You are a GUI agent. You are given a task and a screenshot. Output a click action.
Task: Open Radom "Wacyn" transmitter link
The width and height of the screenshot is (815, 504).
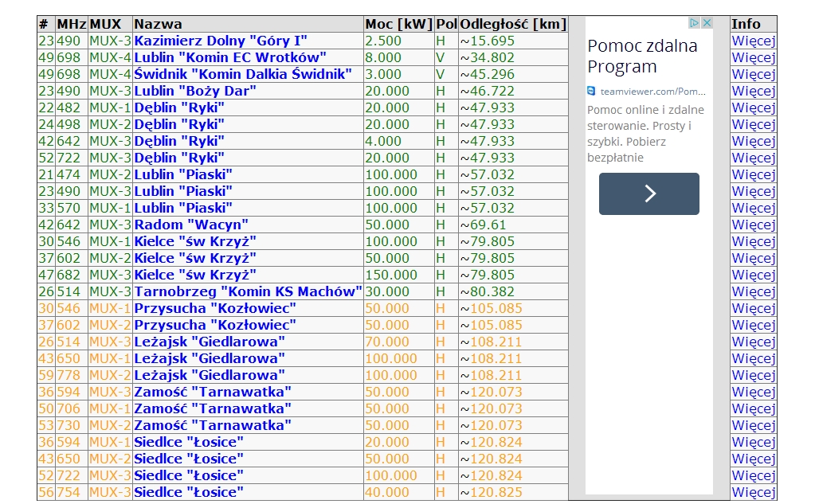point(191,225)
